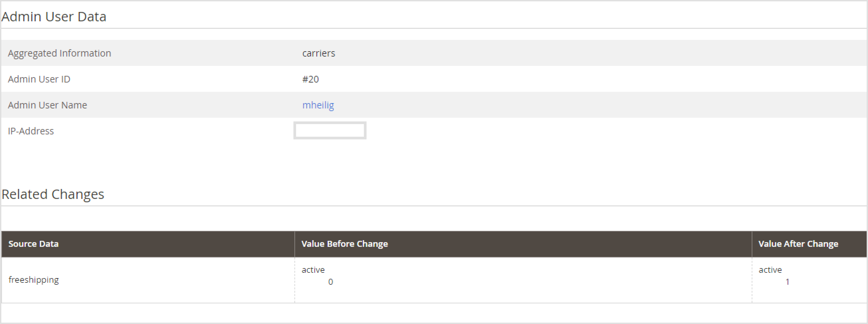Click the Source Data column header
The width and height of the screenshot is (868, 324).
click(x=33, y=243)
